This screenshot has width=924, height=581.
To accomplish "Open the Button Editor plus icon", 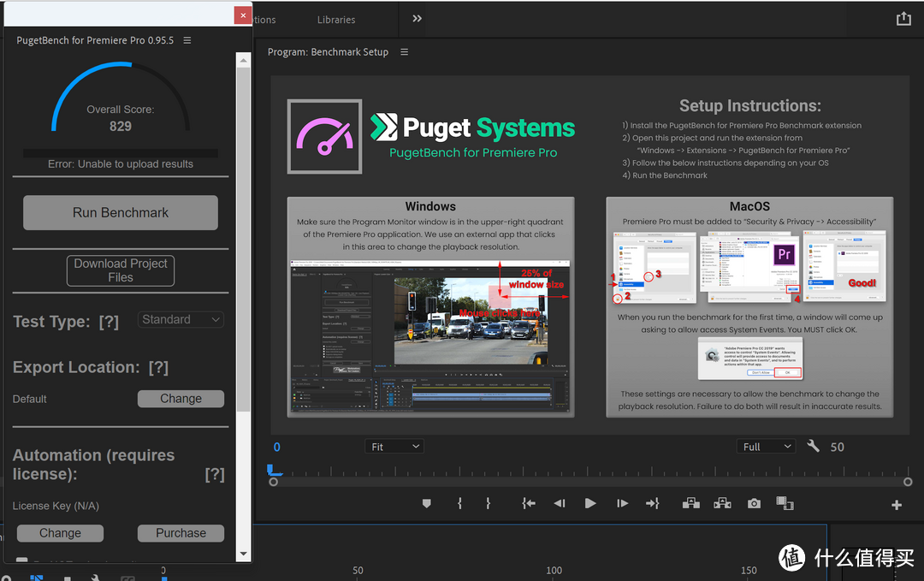I will pyautogui.click(x=897, y=505).
